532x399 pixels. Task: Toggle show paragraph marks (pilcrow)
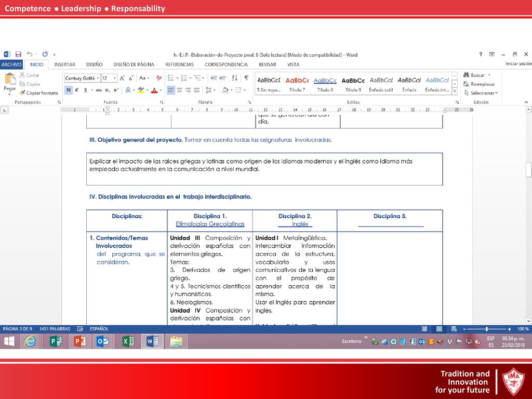click(246, 78)
